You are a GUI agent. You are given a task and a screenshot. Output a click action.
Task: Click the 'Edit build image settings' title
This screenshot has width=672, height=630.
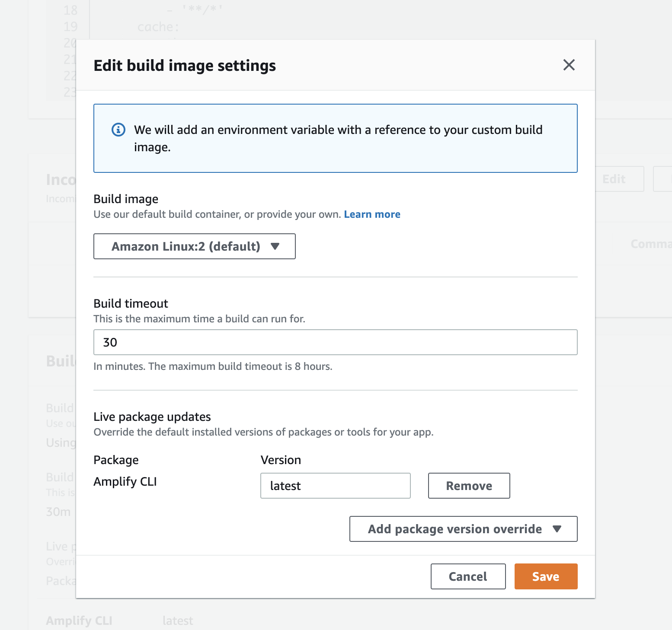pos(185,66)
